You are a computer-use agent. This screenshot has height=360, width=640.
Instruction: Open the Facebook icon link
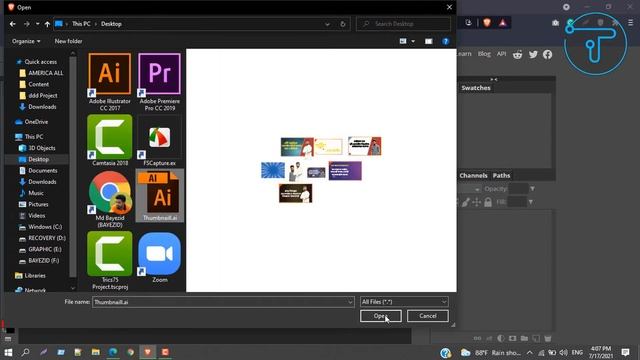[547, 54]
